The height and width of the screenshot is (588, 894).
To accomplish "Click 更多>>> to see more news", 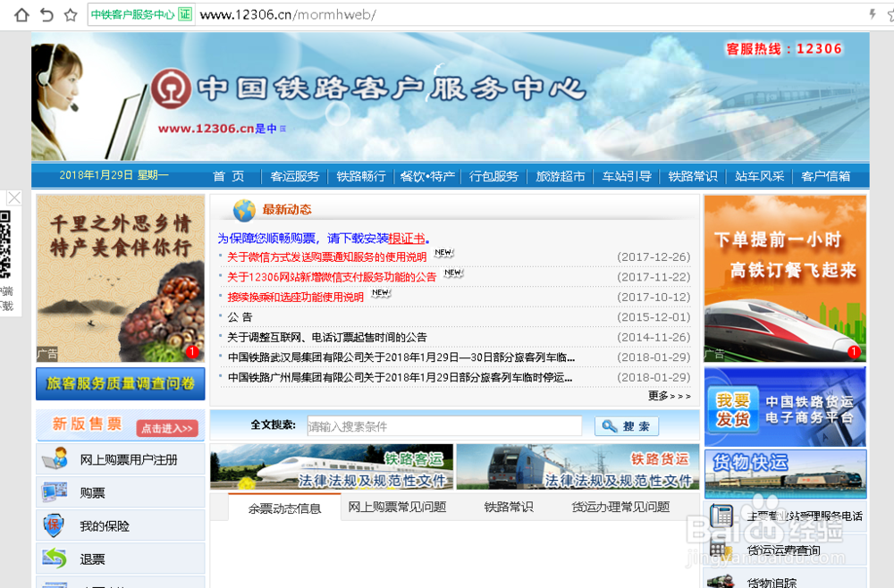I will coord(670,395).
